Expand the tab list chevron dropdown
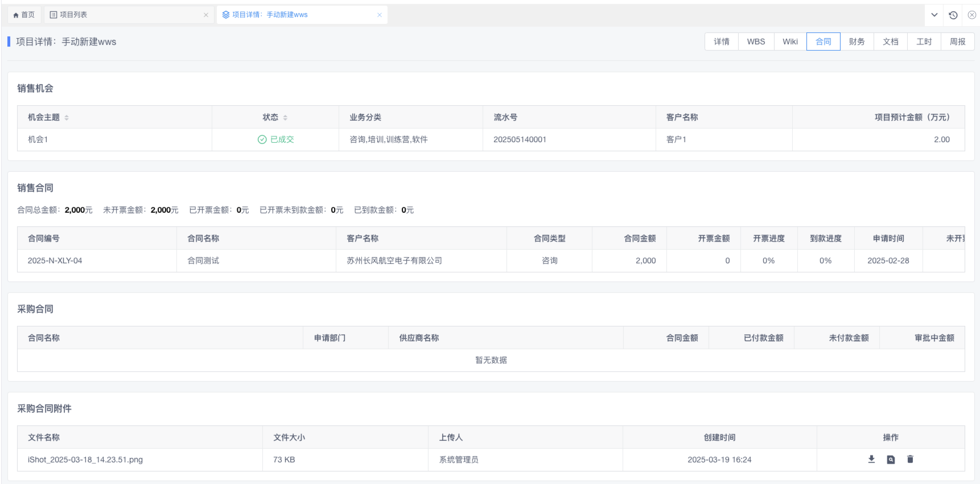Viewport: 980px width, 484px height. [934, 15]
